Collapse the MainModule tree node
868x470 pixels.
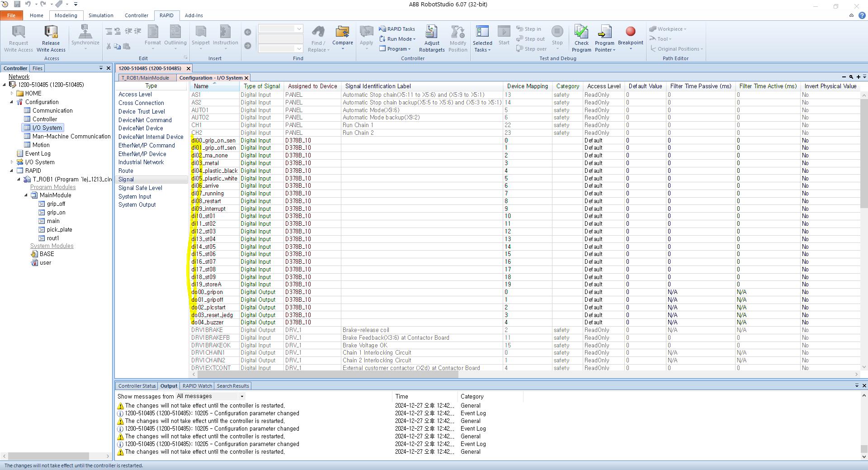pyautogui.click(x=26, y=195)
